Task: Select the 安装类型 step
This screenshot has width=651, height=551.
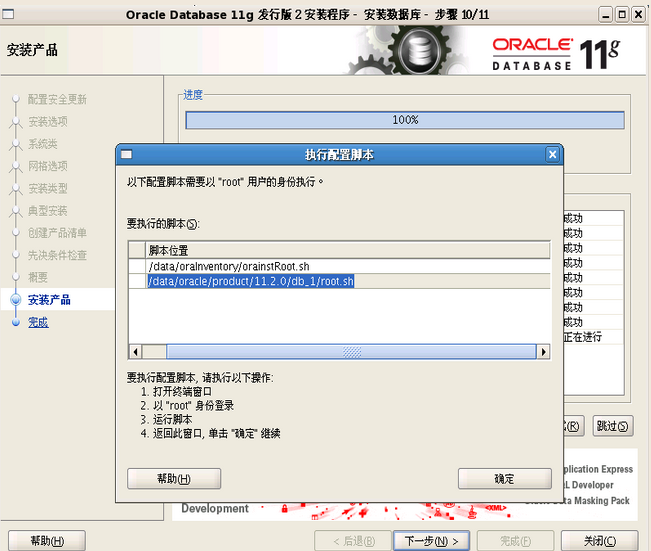Action: [x=48, y=189]
